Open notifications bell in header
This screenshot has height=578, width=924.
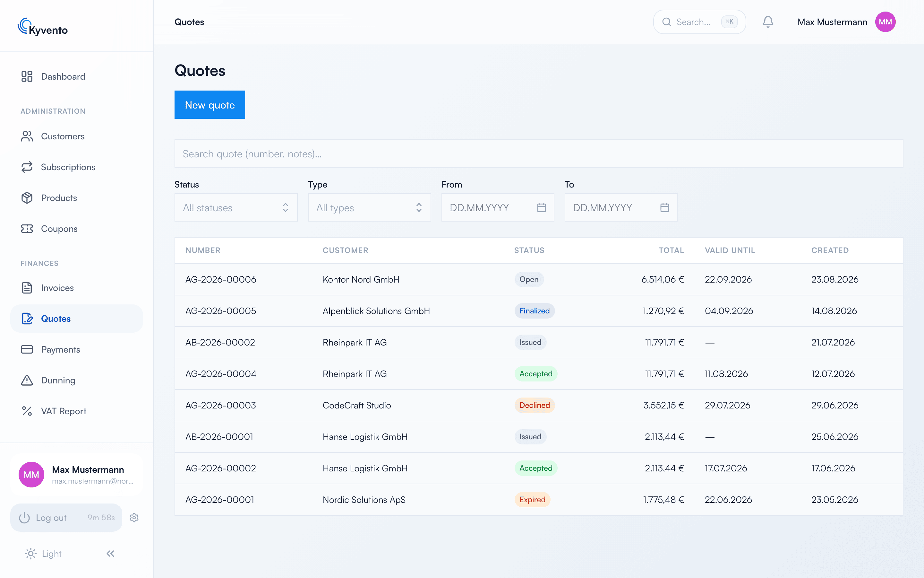(768, 22)
